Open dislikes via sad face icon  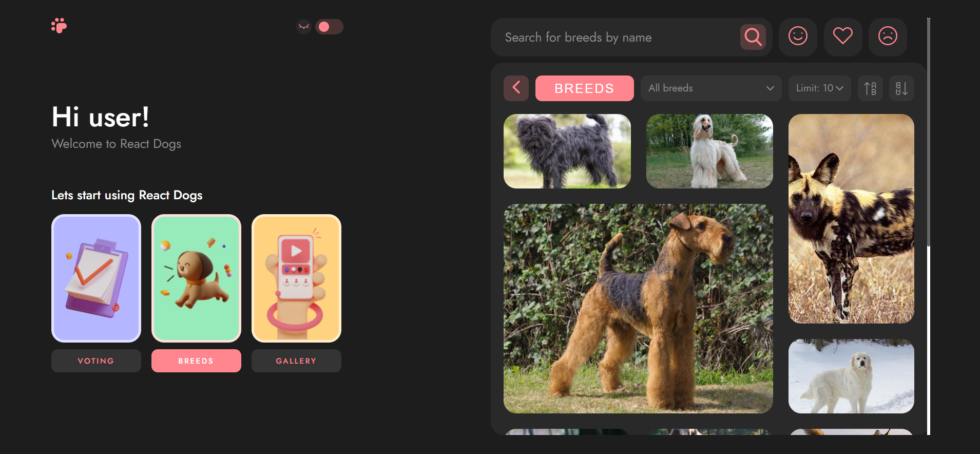[x=887, y=37]
